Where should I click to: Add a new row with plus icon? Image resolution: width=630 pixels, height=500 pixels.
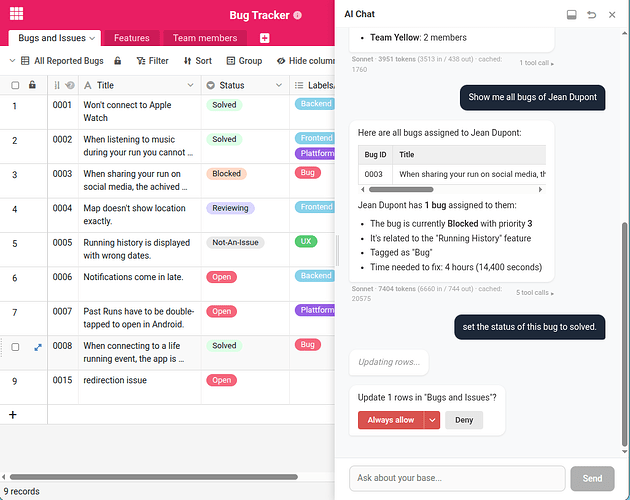(13, 414)
